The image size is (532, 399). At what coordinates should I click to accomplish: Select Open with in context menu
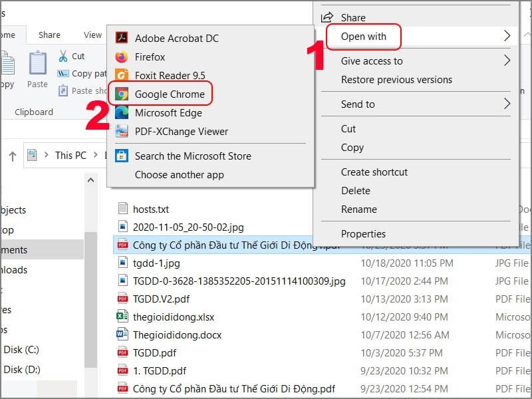pyautogui.click(x=363, y=37)
